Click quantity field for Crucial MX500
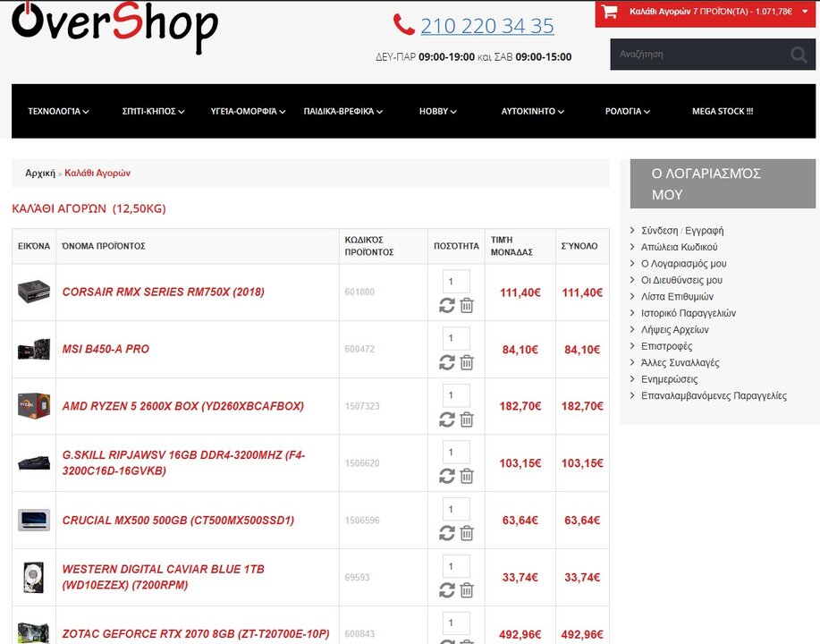 click(456, 510)
